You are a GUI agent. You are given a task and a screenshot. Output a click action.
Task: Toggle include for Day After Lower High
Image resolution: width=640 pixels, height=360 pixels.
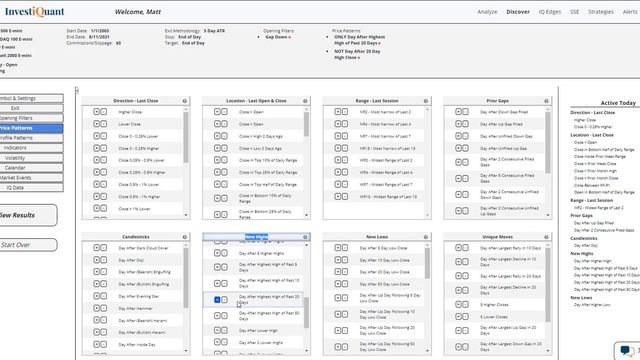[217, 330]
